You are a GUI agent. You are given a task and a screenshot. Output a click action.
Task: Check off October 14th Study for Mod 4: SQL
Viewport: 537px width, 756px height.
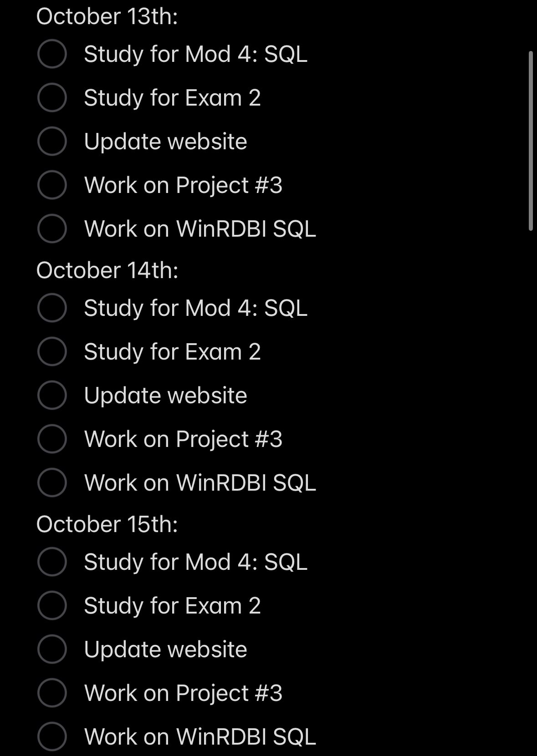tap(52, 308)
